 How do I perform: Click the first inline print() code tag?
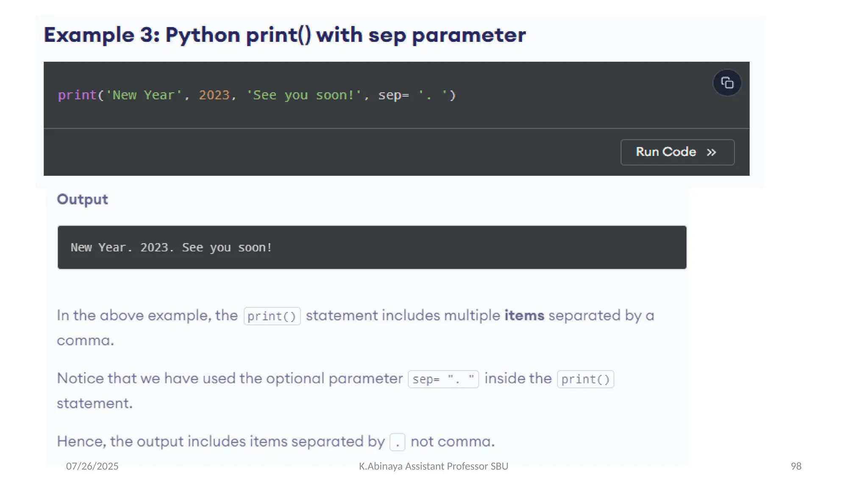(x=272, y=316)
